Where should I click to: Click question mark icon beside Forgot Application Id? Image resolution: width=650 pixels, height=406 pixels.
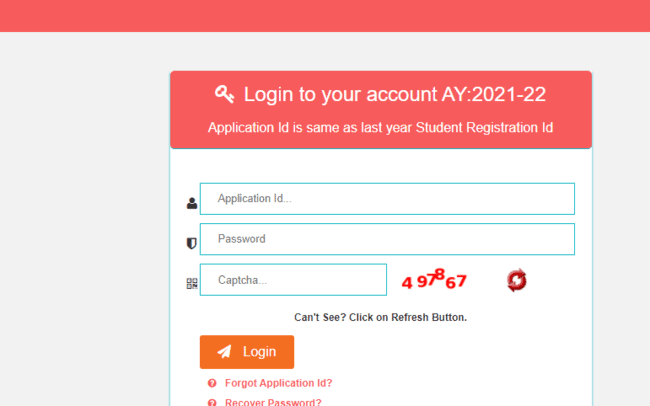[212, 383]
